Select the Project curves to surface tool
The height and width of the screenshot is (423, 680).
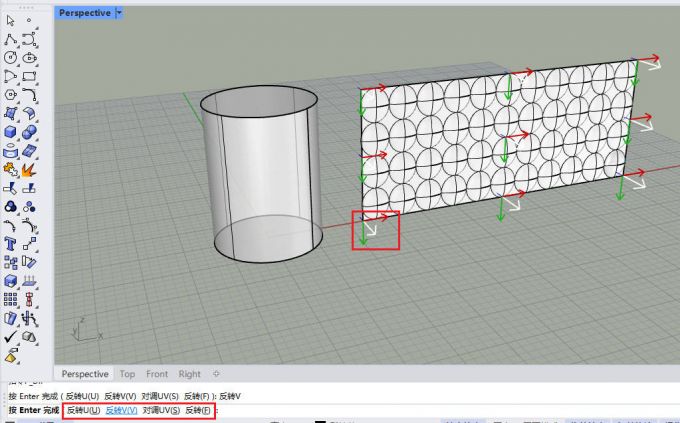[x=10, y=151]
